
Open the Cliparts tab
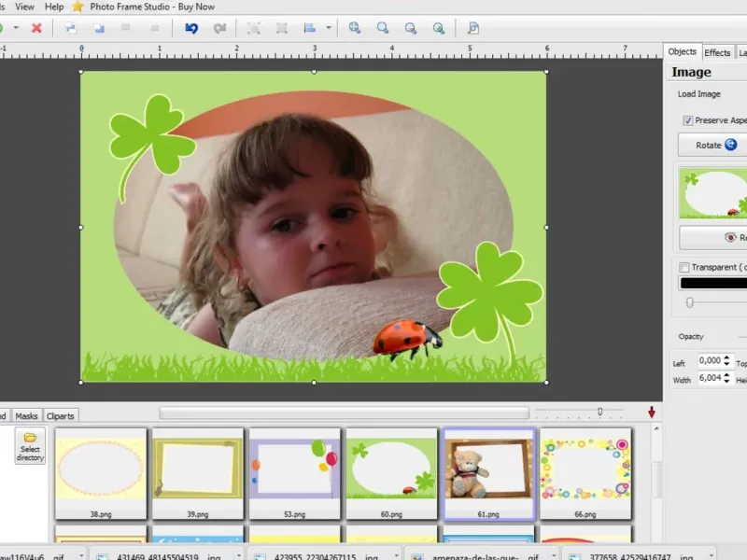61,415
